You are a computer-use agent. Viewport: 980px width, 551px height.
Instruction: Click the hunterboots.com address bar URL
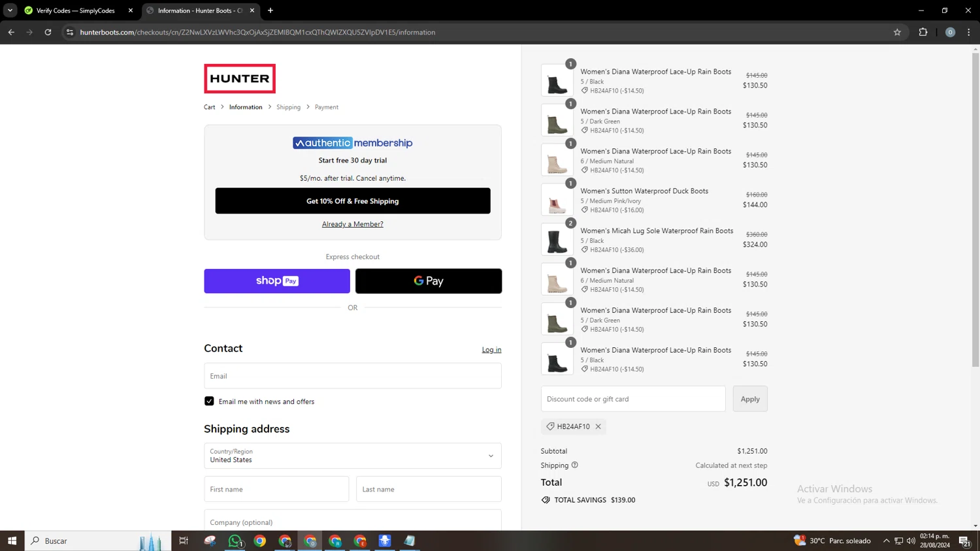coord(257,32)
